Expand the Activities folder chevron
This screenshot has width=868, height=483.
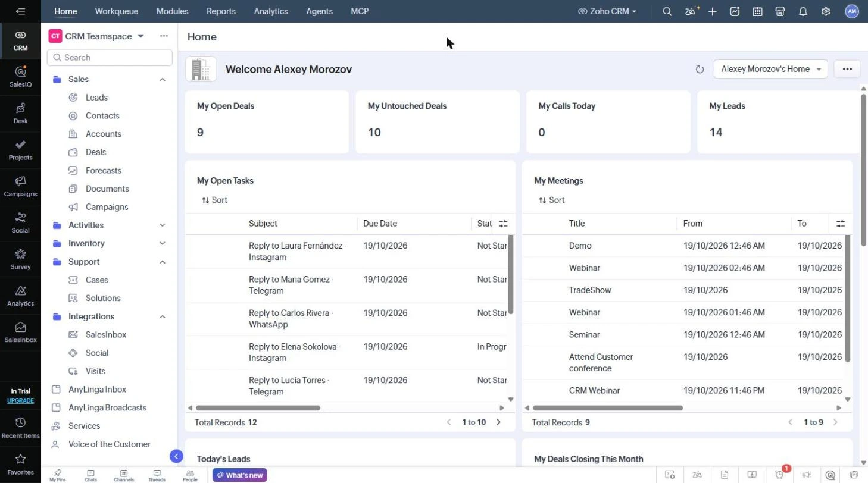[163, 225]
